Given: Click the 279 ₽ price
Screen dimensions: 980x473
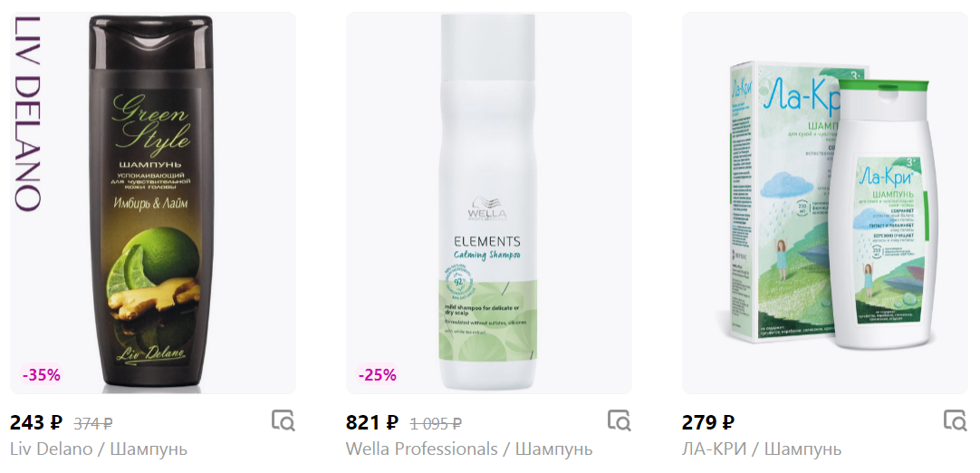Looking at the screenshot, I should click(708, 423).
